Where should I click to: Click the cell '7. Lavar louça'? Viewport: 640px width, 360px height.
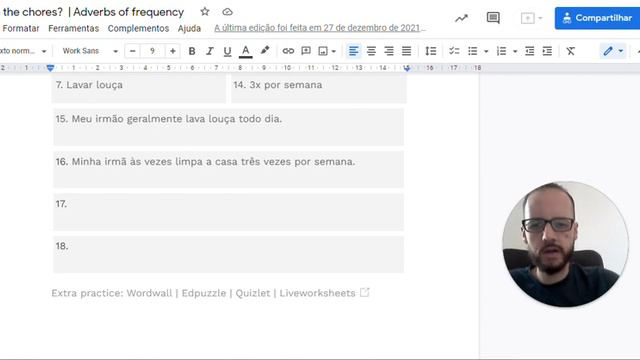pos(139,88)
